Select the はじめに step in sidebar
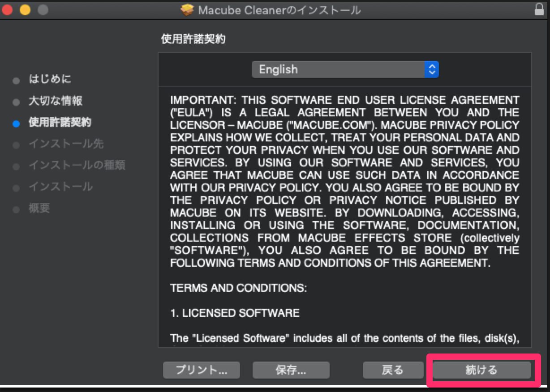Screen dimensions: 550x392 [x=50, y=80]
